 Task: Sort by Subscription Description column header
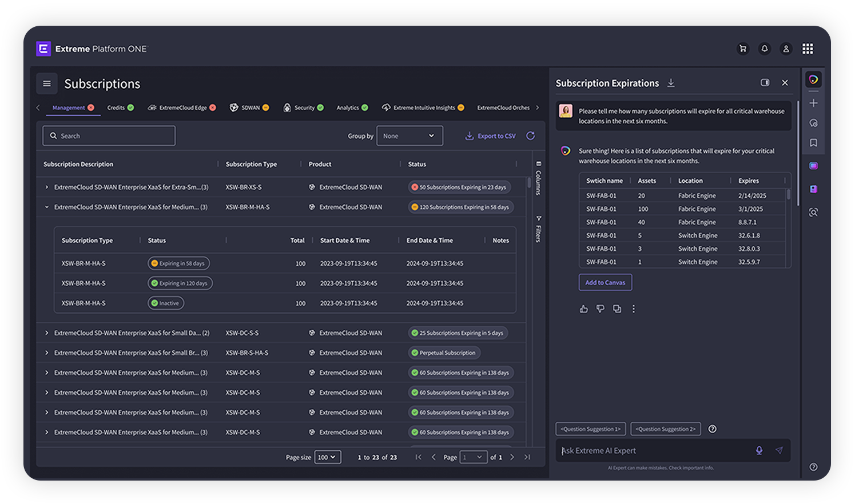tap(78, 165)
